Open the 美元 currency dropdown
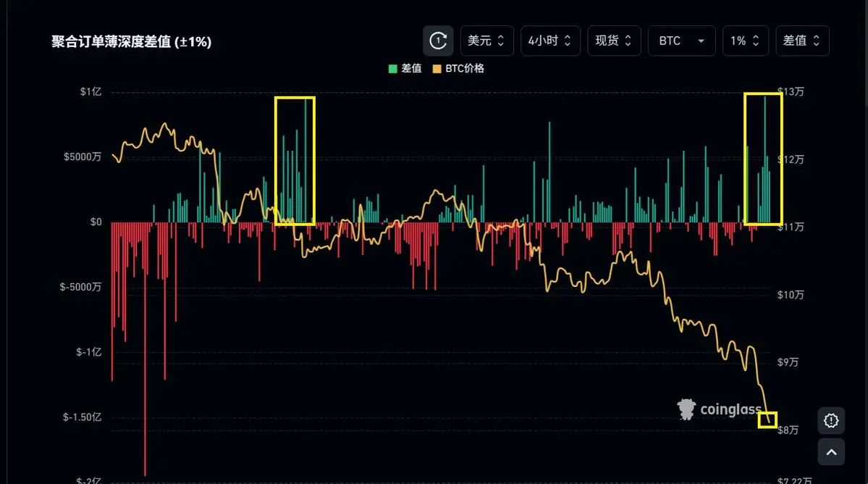 pos(486,41)
